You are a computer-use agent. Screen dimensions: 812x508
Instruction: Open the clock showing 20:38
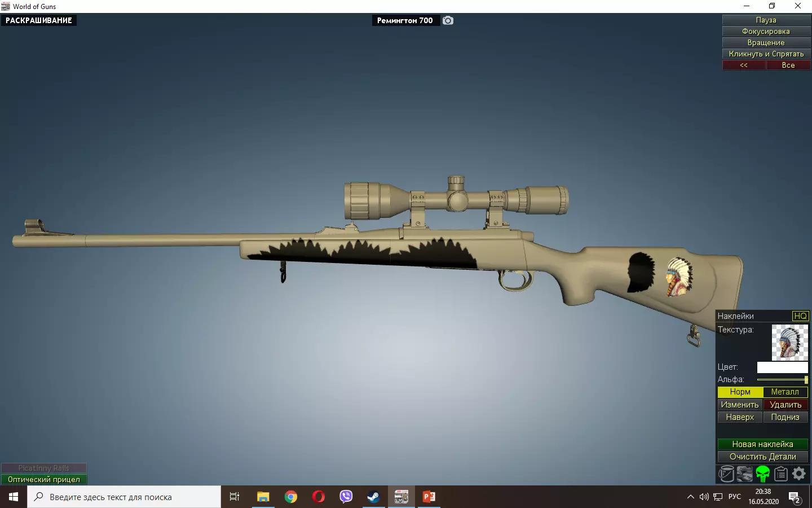764,497
